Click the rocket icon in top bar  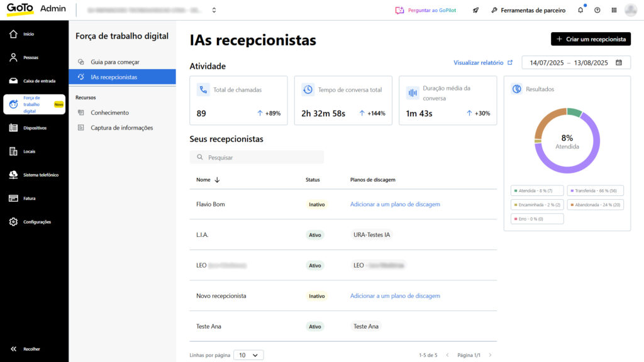point(476,10)
